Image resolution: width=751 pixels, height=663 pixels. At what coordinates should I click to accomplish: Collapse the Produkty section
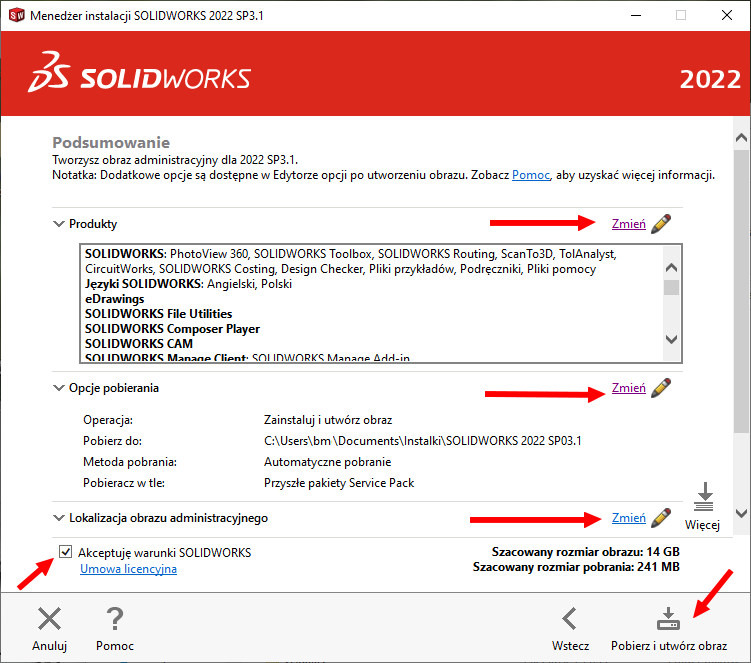point(58,224)
